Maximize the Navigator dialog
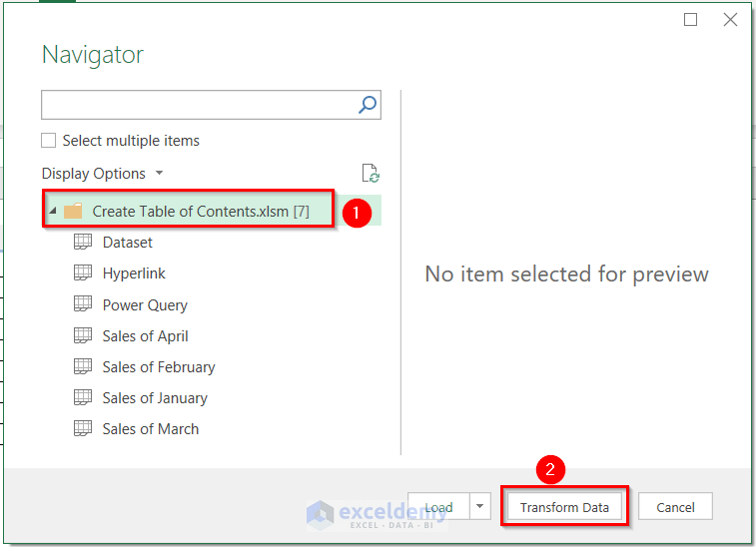 pos(690,20)
